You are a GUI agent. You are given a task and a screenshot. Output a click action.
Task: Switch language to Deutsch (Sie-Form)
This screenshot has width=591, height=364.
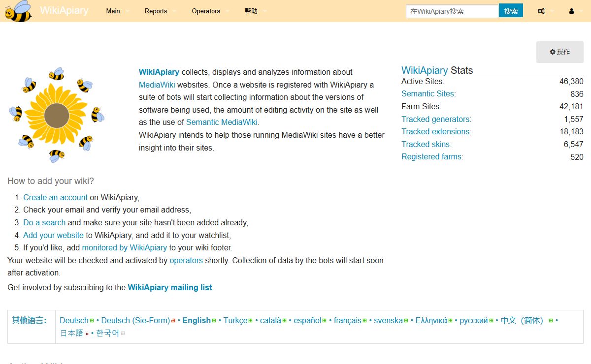pos(135,320)
